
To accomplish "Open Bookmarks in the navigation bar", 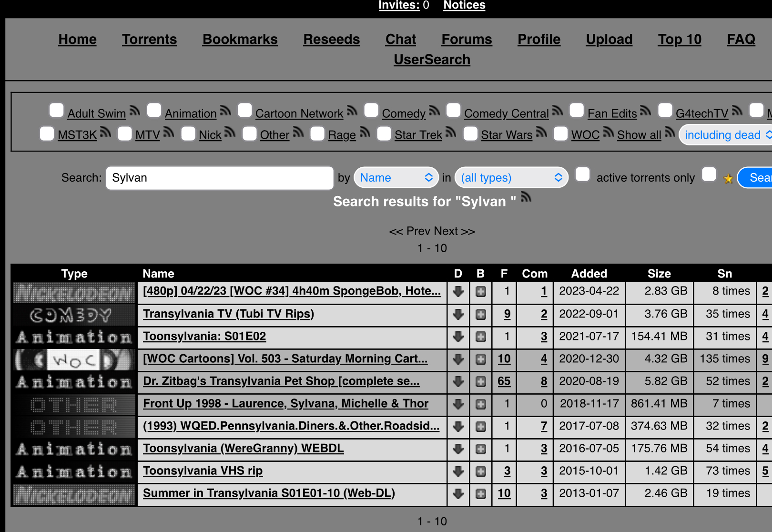I will click(x=240, y=39).
